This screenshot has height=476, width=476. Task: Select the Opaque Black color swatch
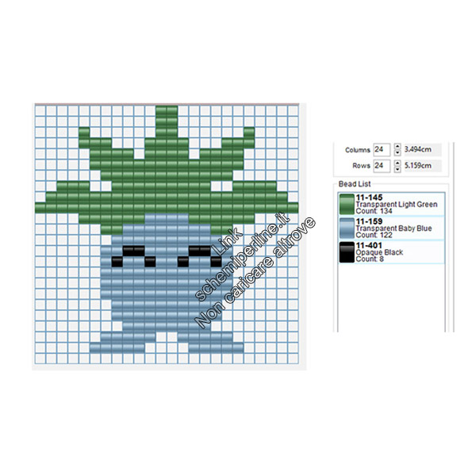pos(347,252)
